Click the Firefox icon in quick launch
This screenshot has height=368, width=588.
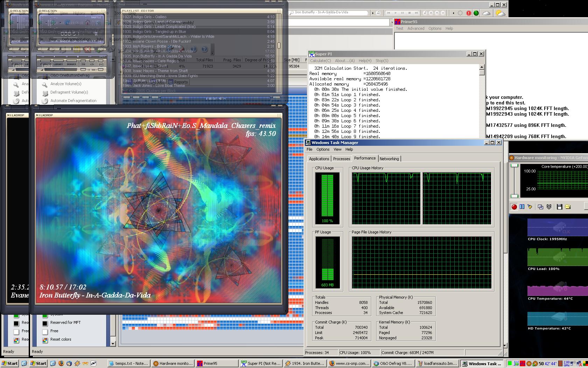point(61,363)
